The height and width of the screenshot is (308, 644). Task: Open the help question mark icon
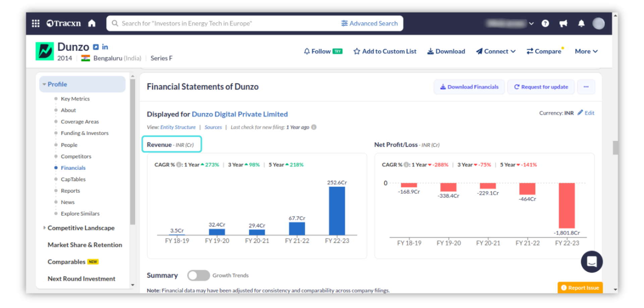pos(545,23)
